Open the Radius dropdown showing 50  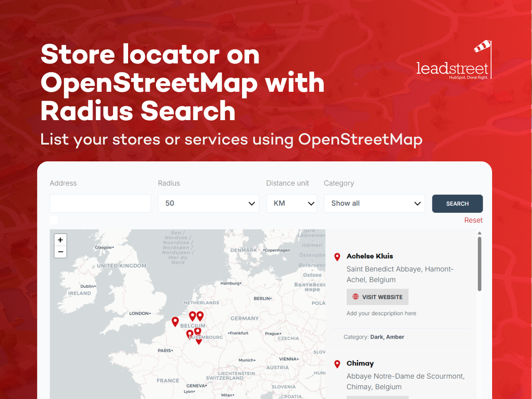tap(208, 203)
